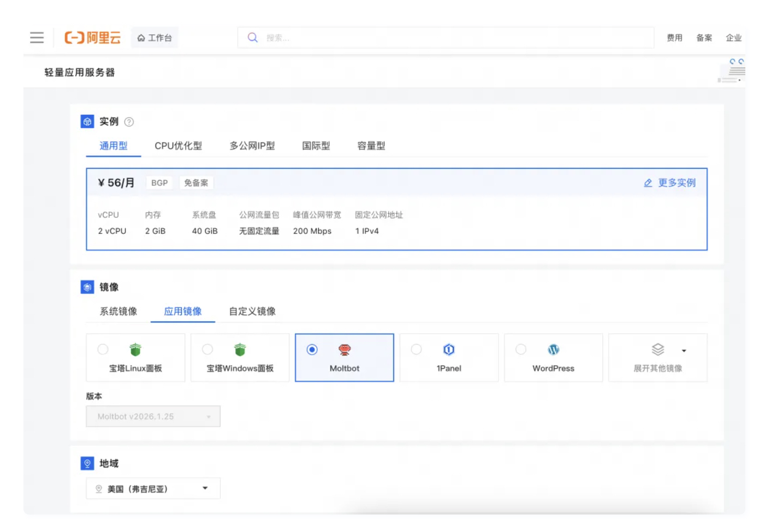Screen dimensions: 771x532
Task: Click the 1Panel blue logo icon
Action: (x=449, y=350)
